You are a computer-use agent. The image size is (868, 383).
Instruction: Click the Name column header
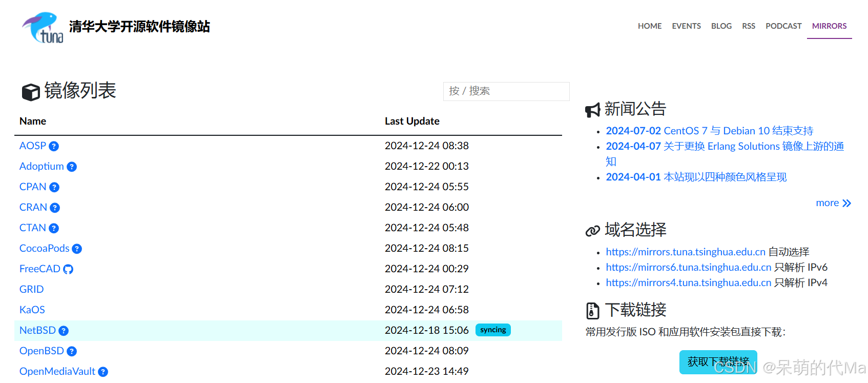click(33, 121)
